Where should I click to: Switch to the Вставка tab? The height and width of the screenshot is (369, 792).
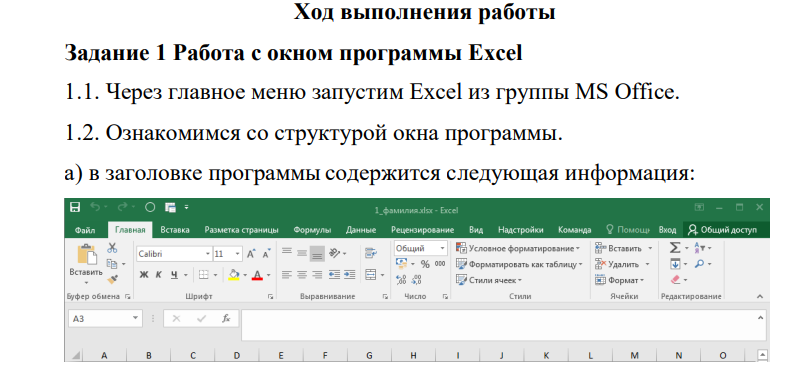click(x=175, y=230)
